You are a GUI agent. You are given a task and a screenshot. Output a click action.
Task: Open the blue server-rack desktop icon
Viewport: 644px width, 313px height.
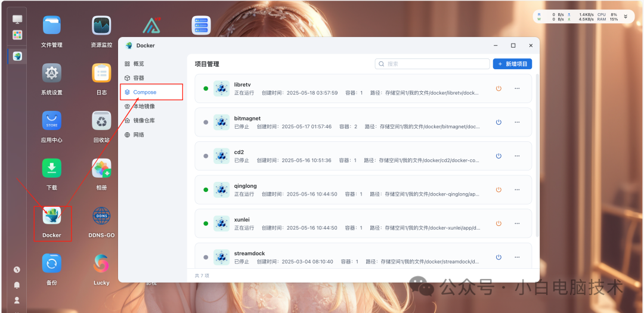(202, 26)
